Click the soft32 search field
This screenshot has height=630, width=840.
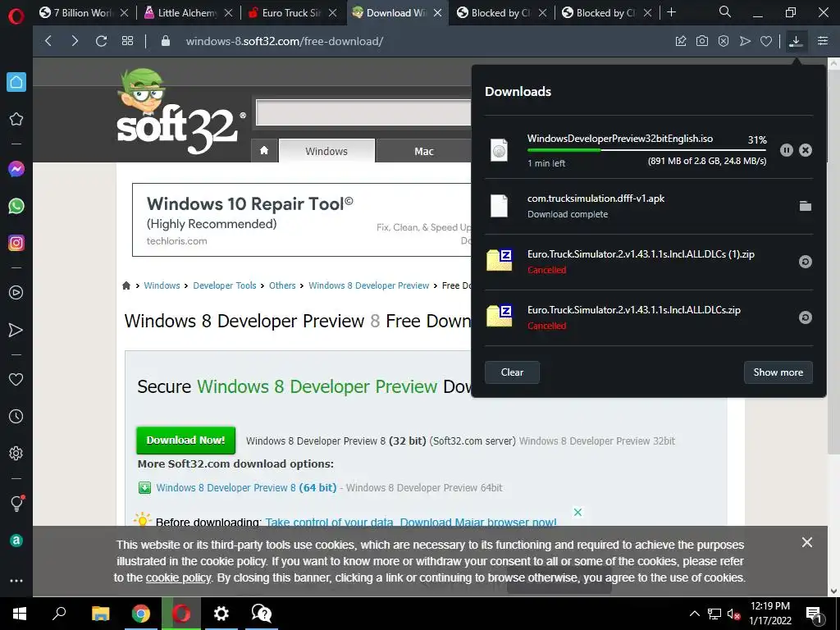[x=363, y=112]
